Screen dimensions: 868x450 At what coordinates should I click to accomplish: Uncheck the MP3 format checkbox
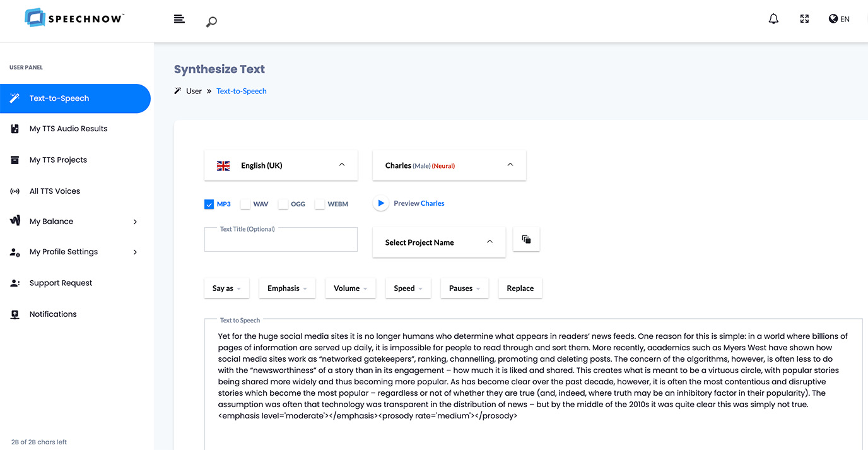(209, 204)
